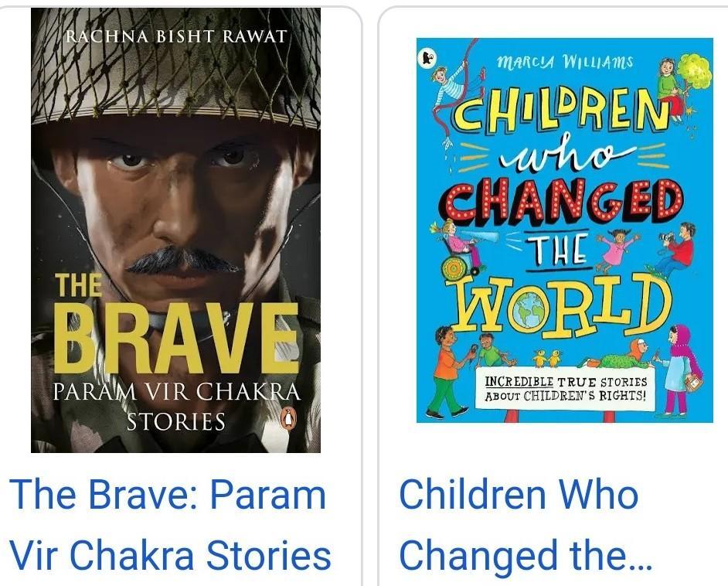Click 'The Brave: Param Vir Chakra Stories' link
The image size is (728, 586).
[170, 525]
